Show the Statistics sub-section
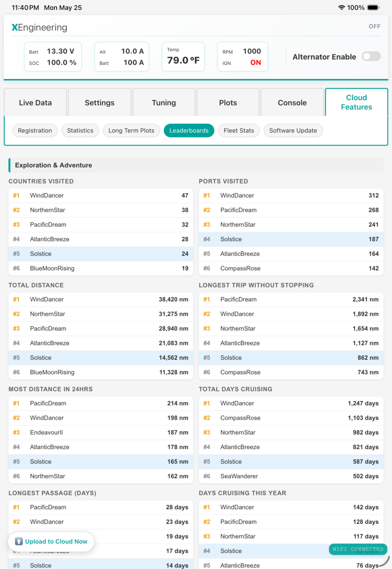Screen dimensions: 392x569 (x=80, y=130)
